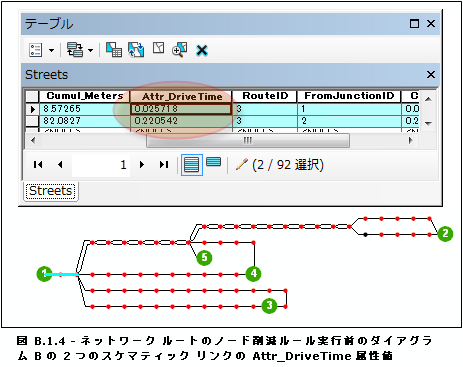
Task: Expand the Related Tables dropdown arrow
Action: pos(91,51)
